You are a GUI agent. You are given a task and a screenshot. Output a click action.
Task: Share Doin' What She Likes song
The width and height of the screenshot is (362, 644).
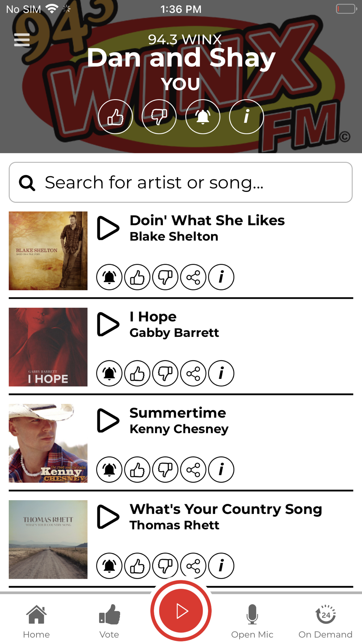coord(193,277)
